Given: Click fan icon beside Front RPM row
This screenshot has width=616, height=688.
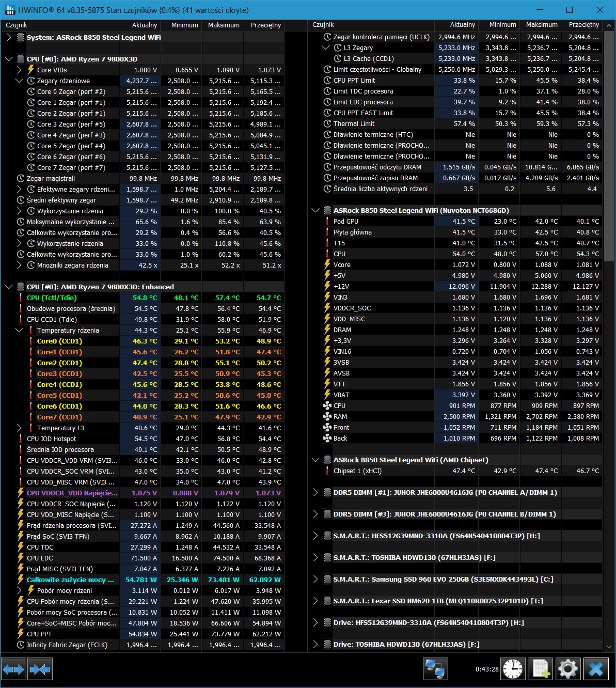Looking at the screenshot, I should [x=327, y=427].
